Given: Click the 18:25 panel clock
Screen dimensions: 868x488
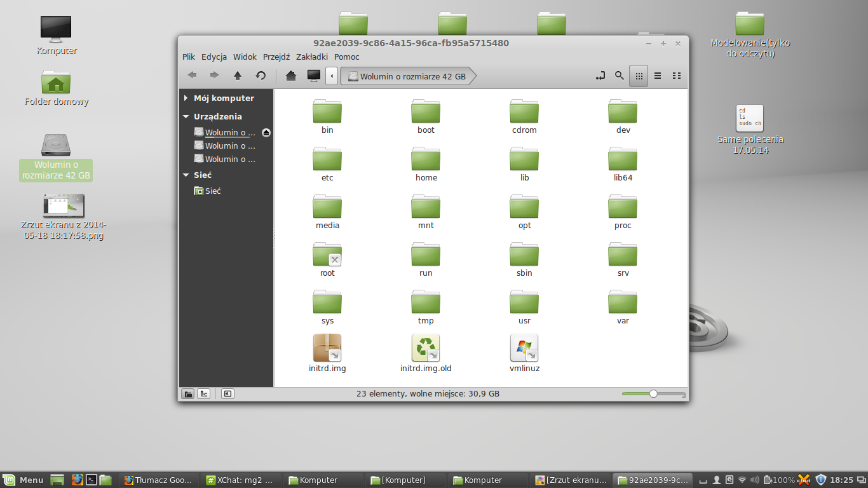Looking at the screenshot, I should point(841,480).
